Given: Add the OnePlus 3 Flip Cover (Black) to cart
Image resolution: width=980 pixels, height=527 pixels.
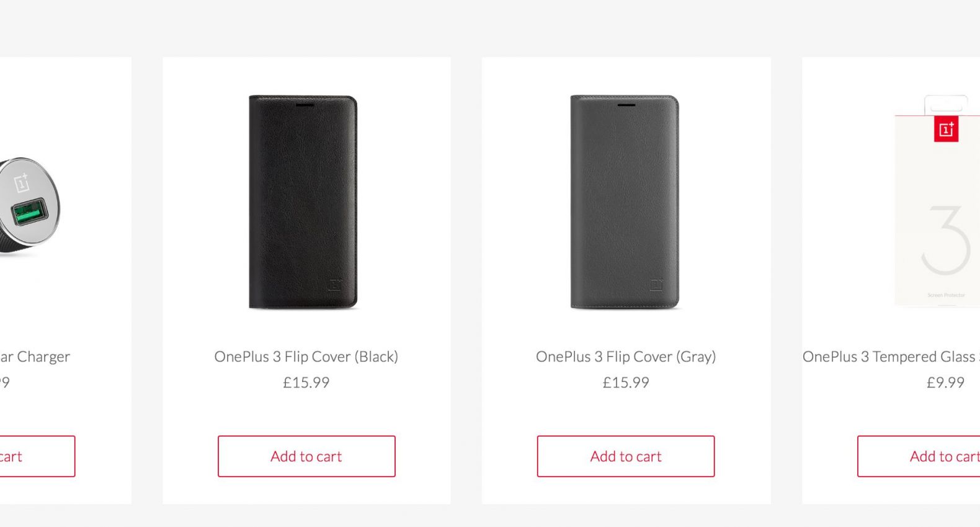Looking at the screenshot, I should 306,456.
